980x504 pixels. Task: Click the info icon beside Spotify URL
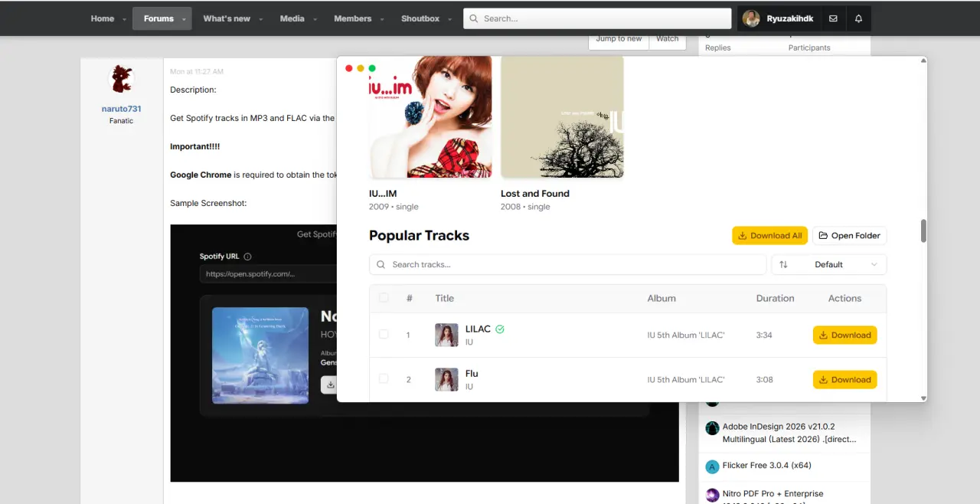coord(247,257)
